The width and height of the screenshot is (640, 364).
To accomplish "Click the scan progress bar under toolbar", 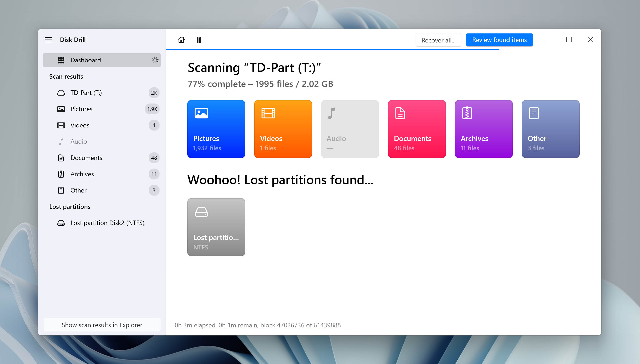I will [332, 50].
